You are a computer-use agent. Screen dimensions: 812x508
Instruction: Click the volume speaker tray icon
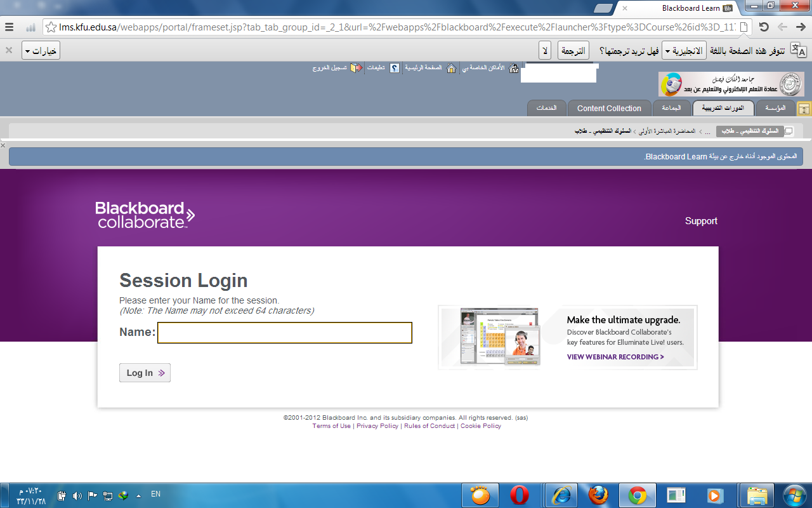(x=77, y=496)
